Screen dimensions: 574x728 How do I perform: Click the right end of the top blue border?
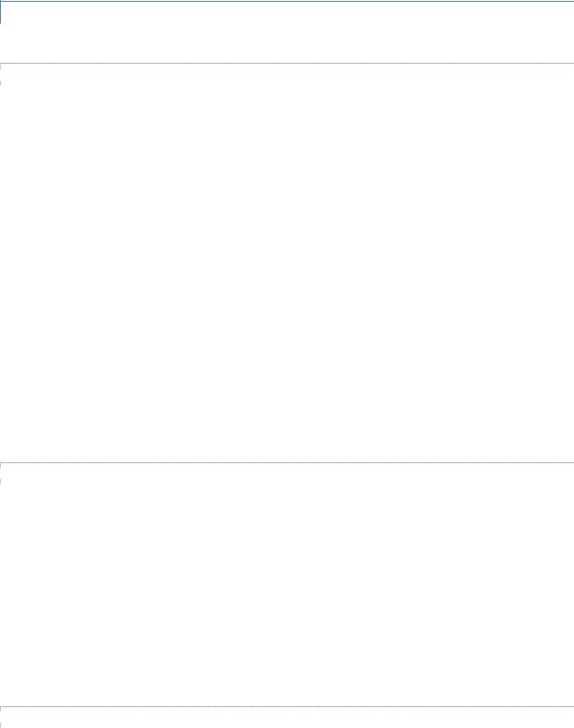pos(570,1)
